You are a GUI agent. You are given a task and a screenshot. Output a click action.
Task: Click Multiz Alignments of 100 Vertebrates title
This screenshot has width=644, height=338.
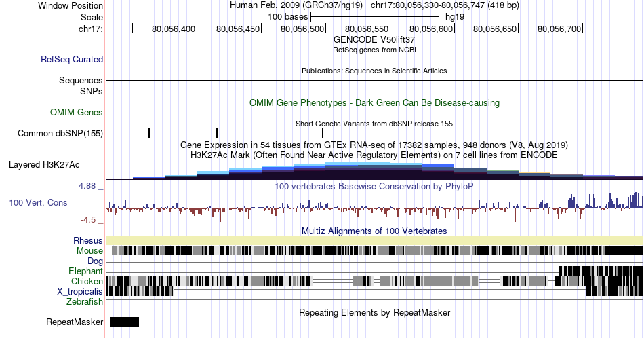click(x=374, y=231)
